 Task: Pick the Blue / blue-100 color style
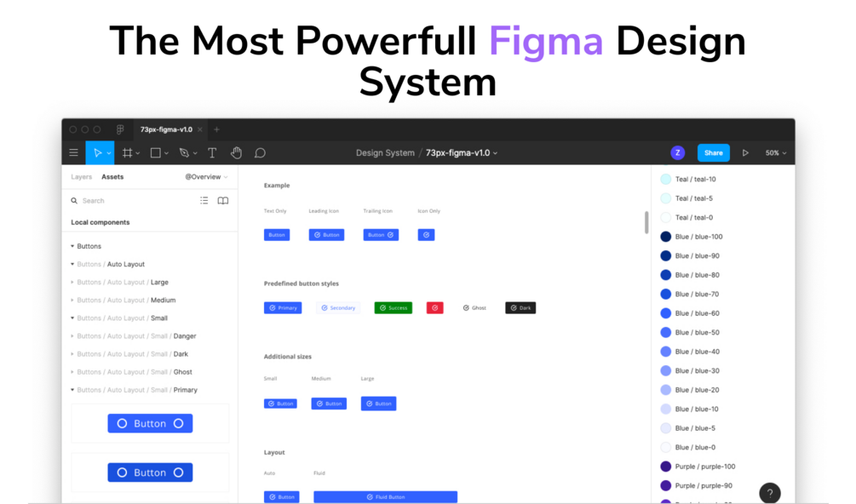692,236
